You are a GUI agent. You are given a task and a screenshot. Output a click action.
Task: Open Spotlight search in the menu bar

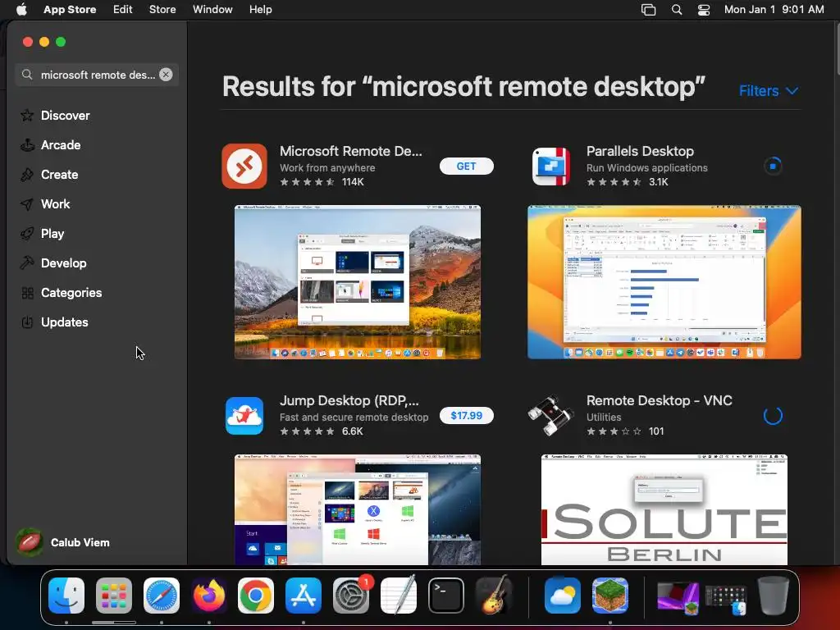[677, 10]
